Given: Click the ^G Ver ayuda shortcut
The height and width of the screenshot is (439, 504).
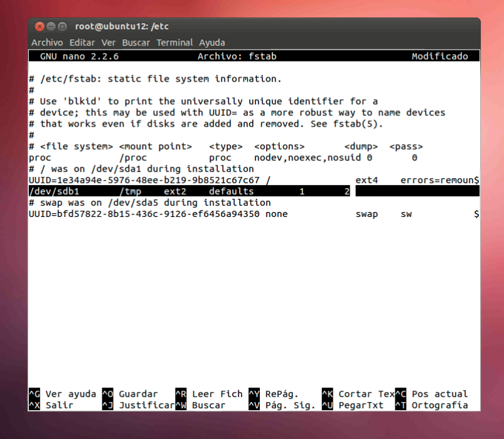Looking at the screenshot, I should [x=63, y=394].
